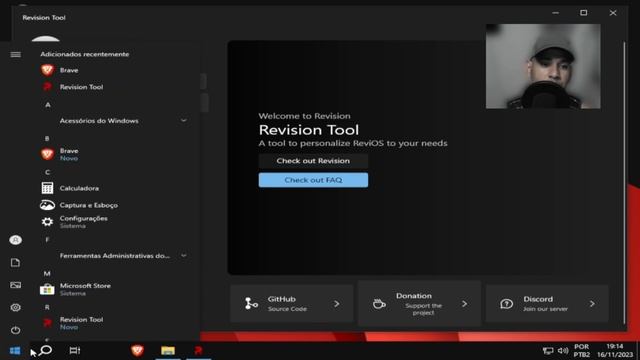Click the Discord question bubble icon
This screenshot has height=360, width=640.
pyautogui.click(x=507, y=304)
